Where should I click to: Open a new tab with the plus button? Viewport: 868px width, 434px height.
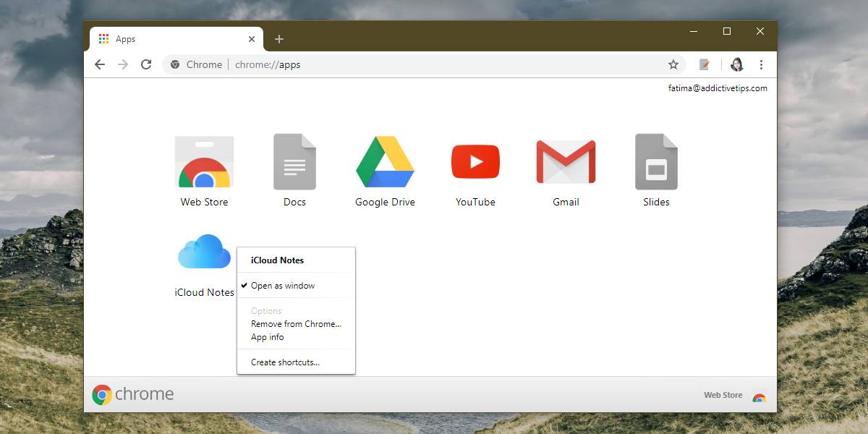pos(279,39)
